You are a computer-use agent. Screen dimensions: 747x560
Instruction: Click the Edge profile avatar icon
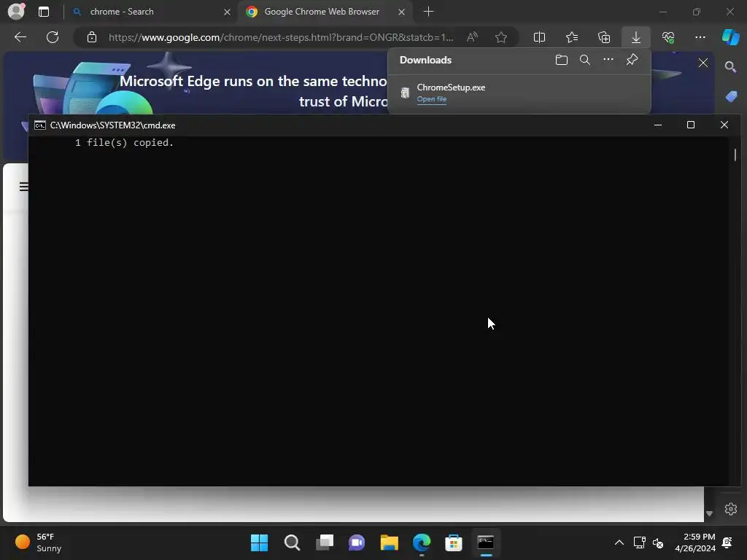pos(16,12)
